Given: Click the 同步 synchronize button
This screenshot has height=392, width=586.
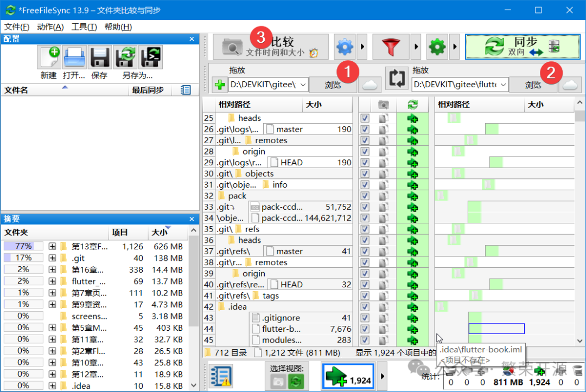Looking at the screenshot, I should 522,47.
